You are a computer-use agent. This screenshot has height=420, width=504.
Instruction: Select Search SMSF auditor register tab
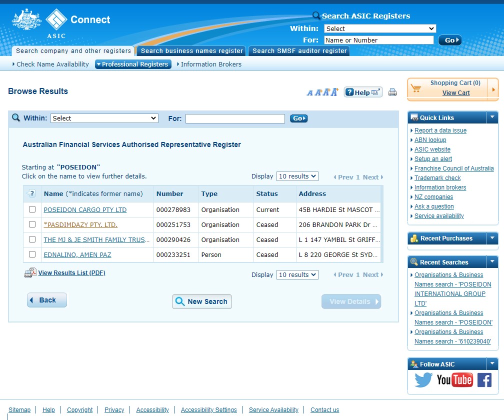tap(299, 51)
